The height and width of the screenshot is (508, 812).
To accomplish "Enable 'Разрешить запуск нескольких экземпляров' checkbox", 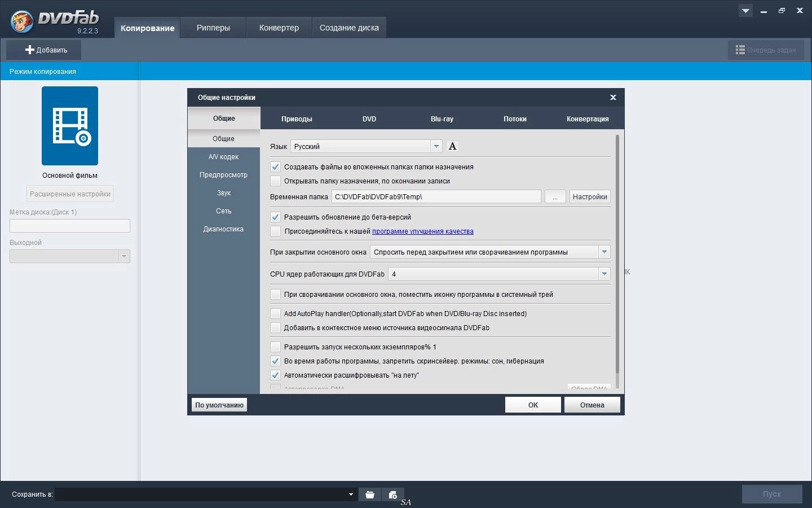I will (275, 347).
